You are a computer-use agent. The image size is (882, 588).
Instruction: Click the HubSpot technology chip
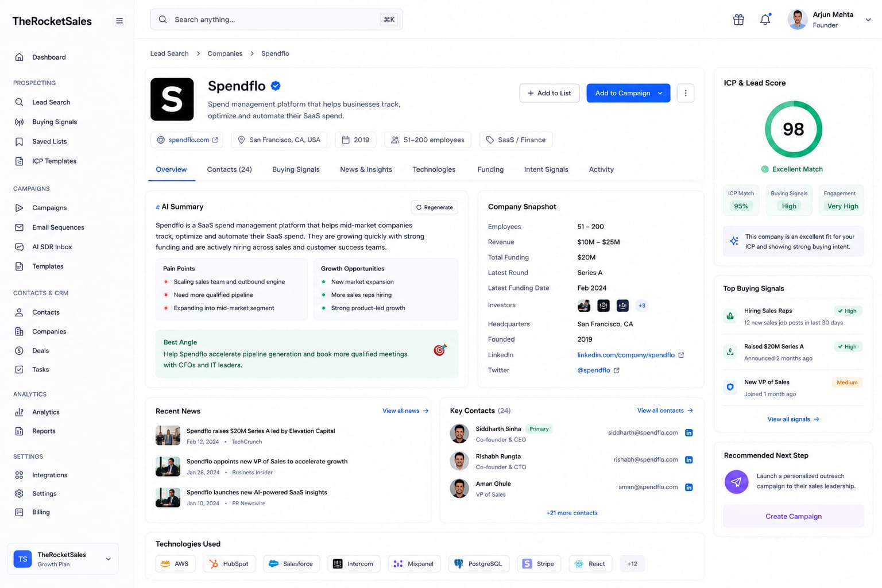(x=229, y=564)
